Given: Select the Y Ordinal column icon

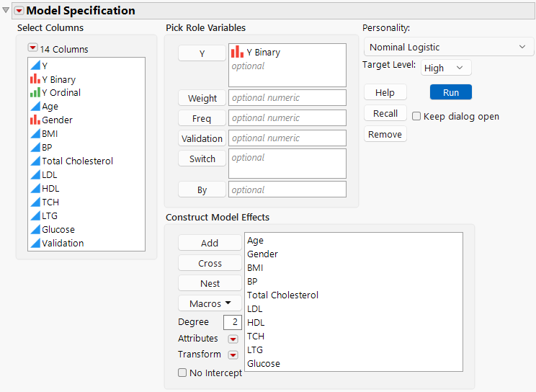Looking at the screenshot, I should click(35, 93).
